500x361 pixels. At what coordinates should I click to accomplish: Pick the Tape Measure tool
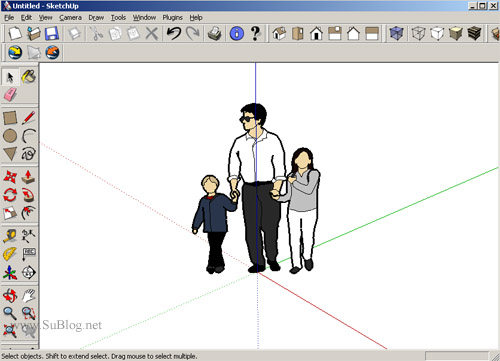click(10, 236)
